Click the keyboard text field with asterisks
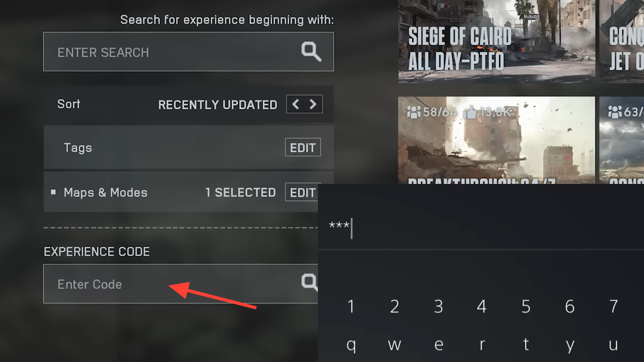 tap(481, 227)
